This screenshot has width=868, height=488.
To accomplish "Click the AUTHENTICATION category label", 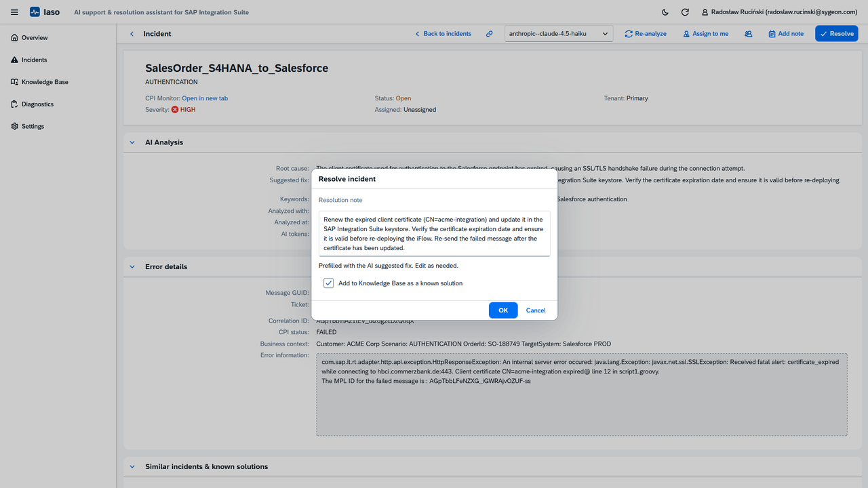I will click(172, 82).
